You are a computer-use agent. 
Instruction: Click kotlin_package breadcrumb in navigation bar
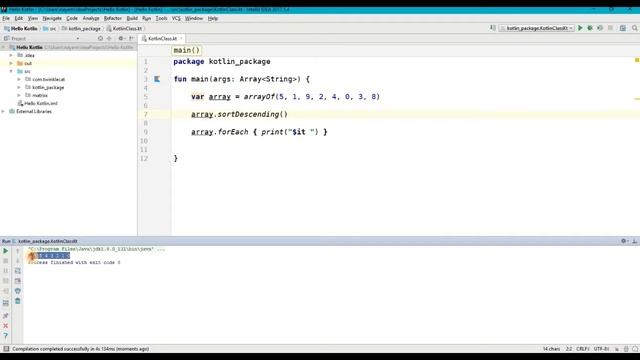(81, 29)
